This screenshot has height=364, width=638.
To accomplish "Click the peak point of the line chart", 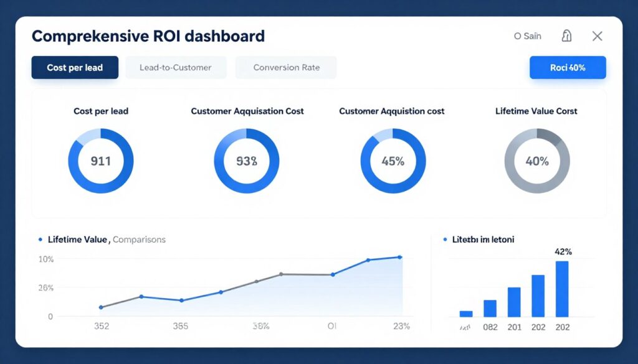I will [x=399, y=256].
